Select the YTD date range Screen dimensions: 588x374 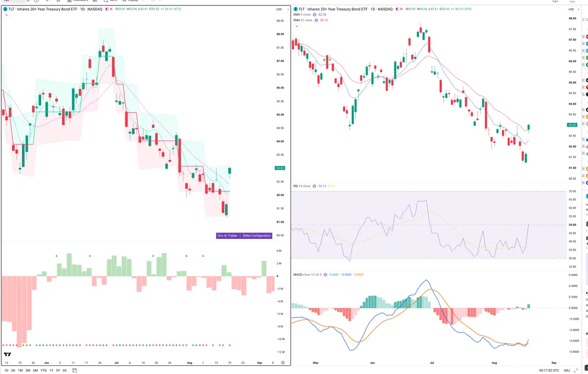(44, 370)
